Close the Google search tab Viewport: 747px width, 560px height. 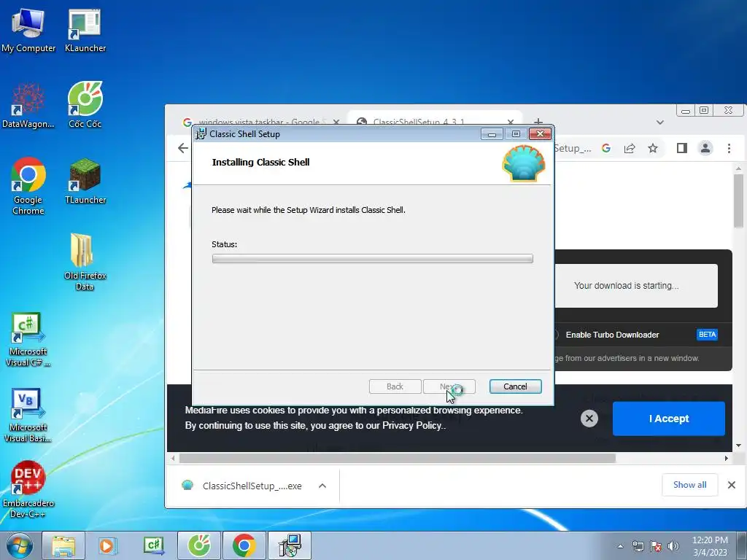click(336, 122)
